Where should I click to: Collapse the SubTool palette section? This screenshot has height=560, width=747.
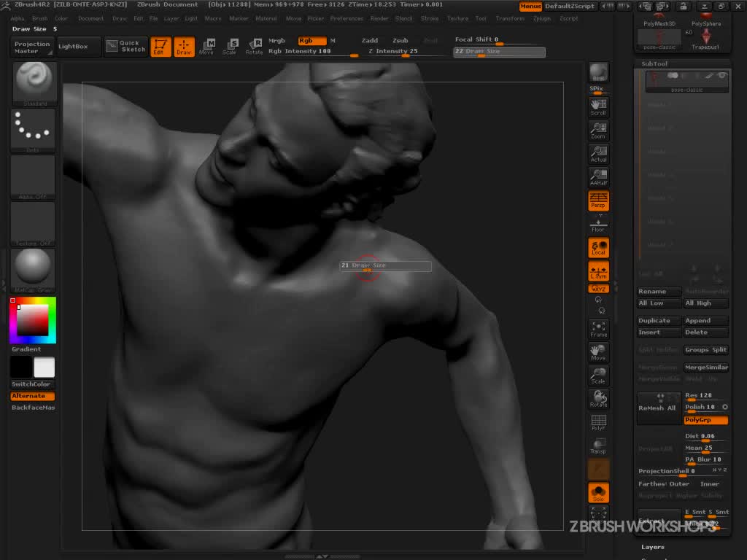tap(654, 63)
